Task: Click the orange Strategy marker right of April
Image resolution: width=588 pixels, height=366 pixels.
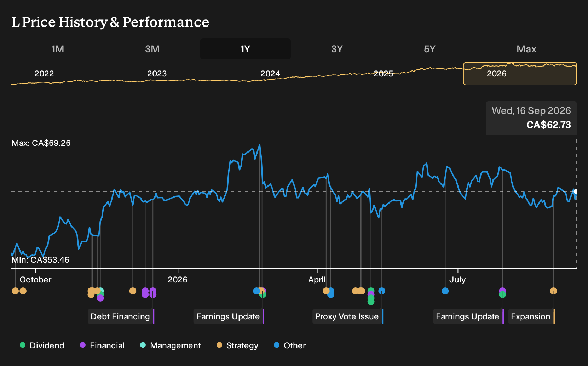Action: tap(326, 291)
